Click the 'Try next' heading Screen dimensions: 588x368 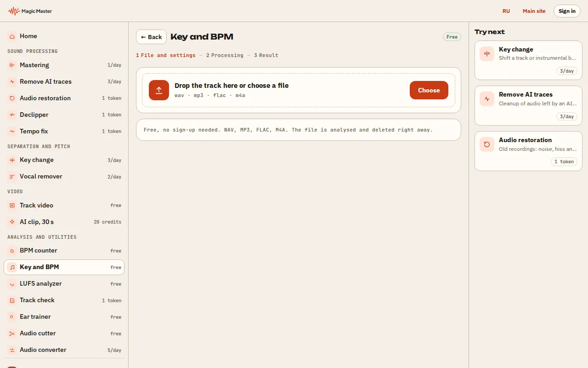[x=490, y=32]
